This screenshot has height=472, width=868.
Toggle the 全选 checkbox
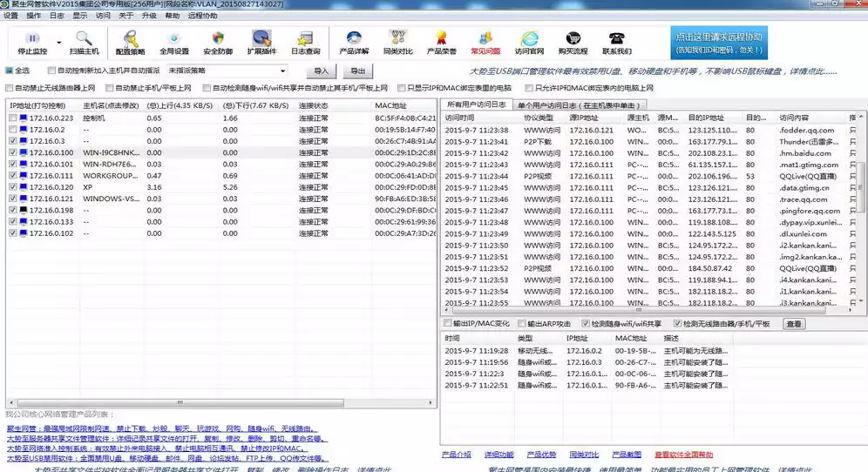coord(10,71)
